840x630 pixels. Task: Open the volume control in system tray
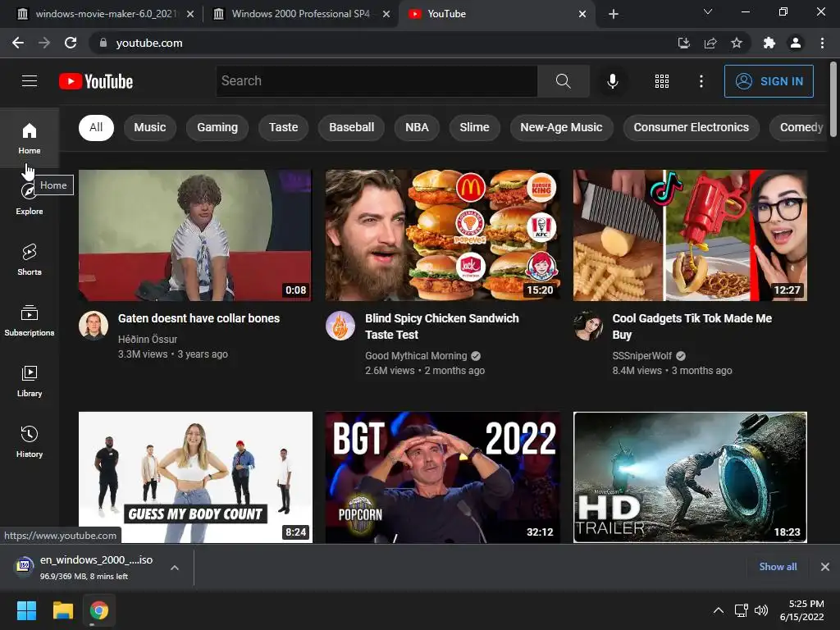click(x=760, y=610)
